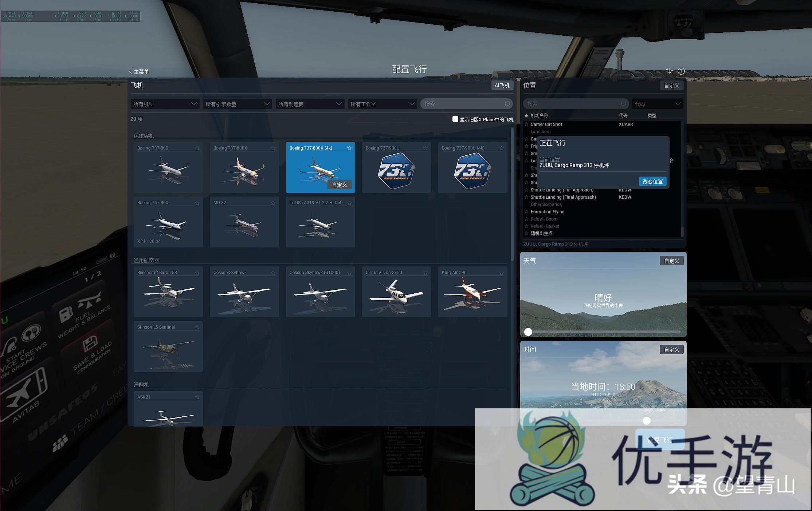812x511 pixels.
Task: Open the 所有机型 dropdown
Action: pos(165,104)
